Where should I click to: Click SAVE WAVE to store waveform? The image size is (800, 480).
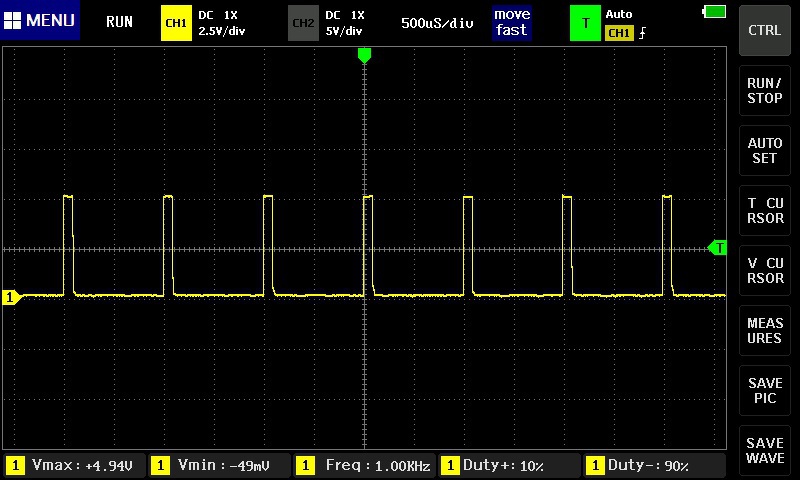coord(764,450)
